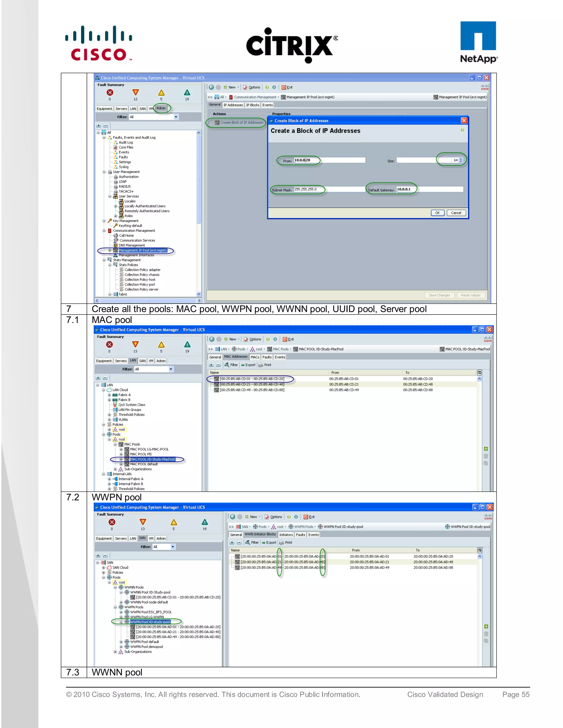Viewport: 563px width, 728px height.
Task: Click the Citrix logo at page top
Action: coord(292,45)
